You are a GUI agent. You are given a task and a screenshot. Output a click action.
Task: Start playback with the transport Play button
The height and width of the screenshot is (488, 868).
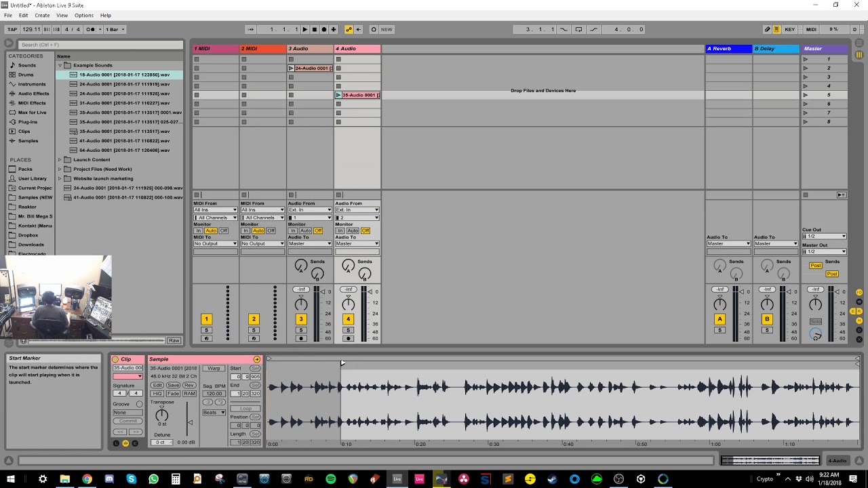(305, 29)
